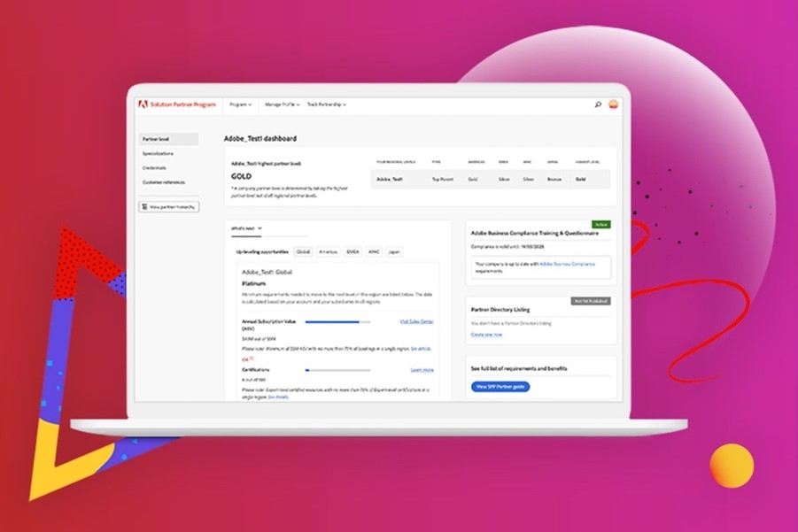798x532 pixels.
Task: Click the Annual Subscription Value progress bar
Action: [x=337, y=322]
